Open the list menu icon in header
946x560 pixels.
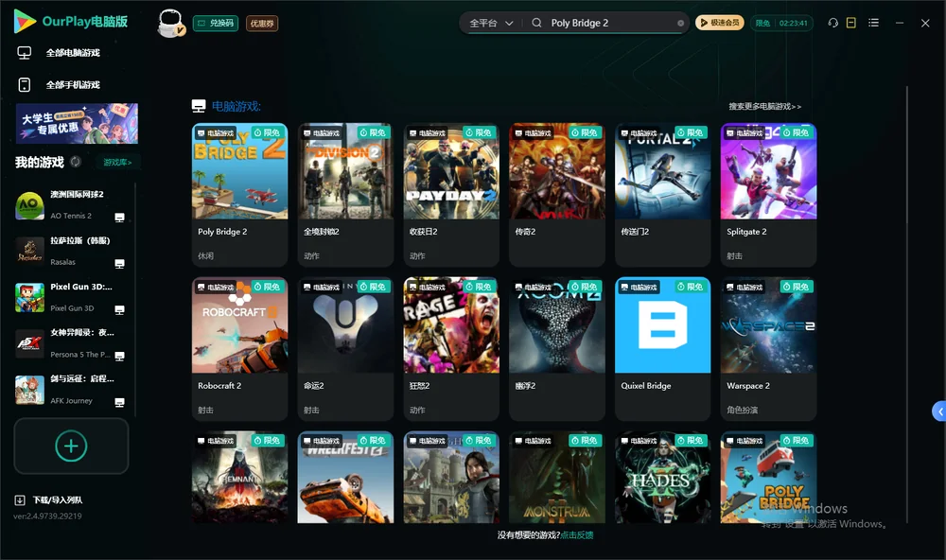[x=873, y=23]
